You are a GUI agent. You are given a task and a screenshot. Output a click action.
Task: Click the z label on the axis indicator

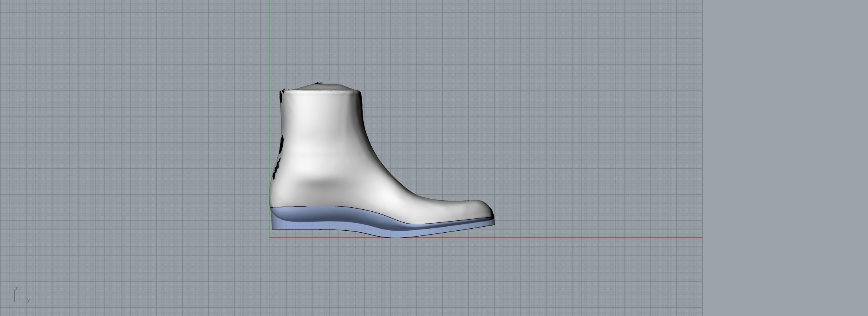pyautogui.click(x=17, y=289)
